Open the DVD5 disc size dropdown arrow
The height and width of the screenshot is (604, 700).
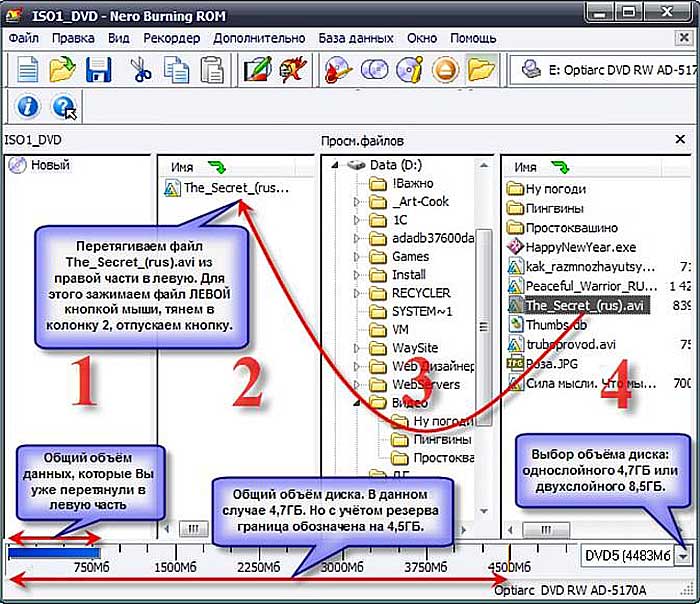pos(683,556)
